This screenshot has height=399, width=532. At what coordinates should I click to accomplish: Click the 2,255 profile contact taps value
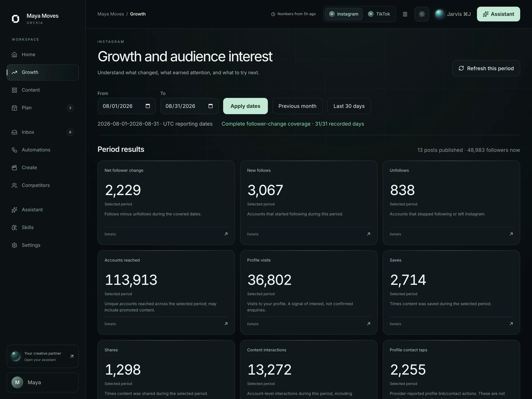(408, 370)
